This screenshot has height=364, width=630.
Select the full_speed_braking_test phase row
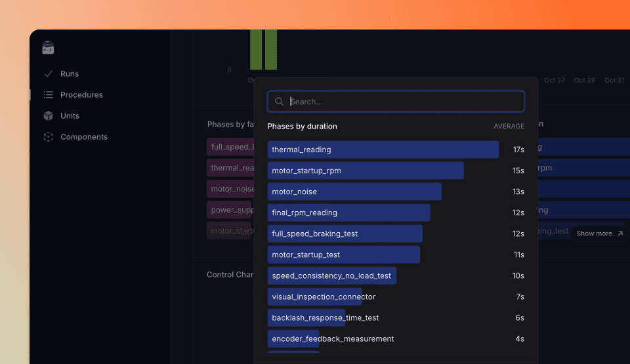point(396,233)
